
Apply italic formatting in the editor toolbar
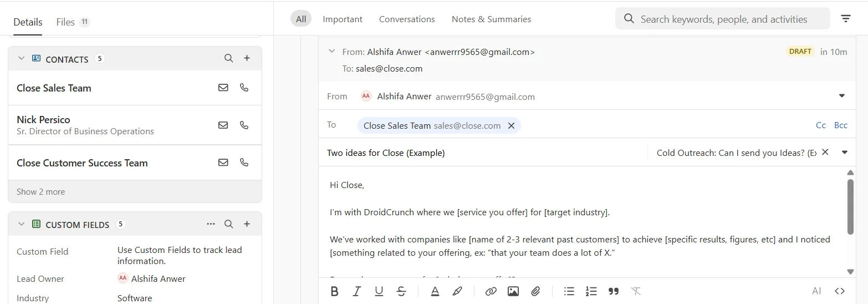click(357, 291)
